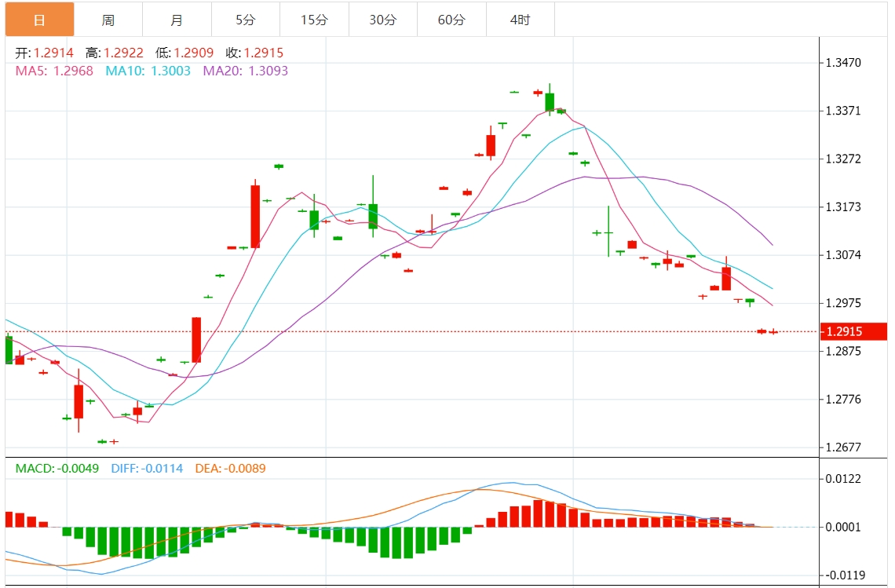The image size is (895, 588).
Task: Click the 收: 1.2915 close price
Action: (254, 53)
